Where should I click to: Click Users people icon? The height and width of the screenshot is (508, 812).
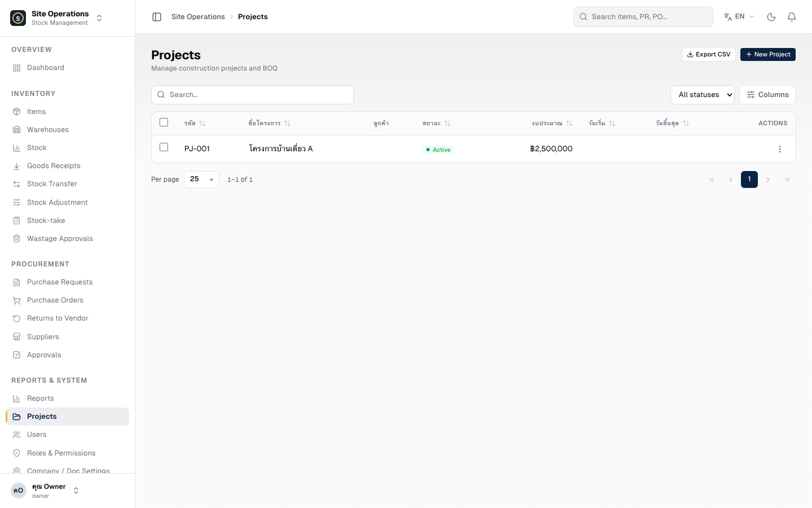coord(17,435)
